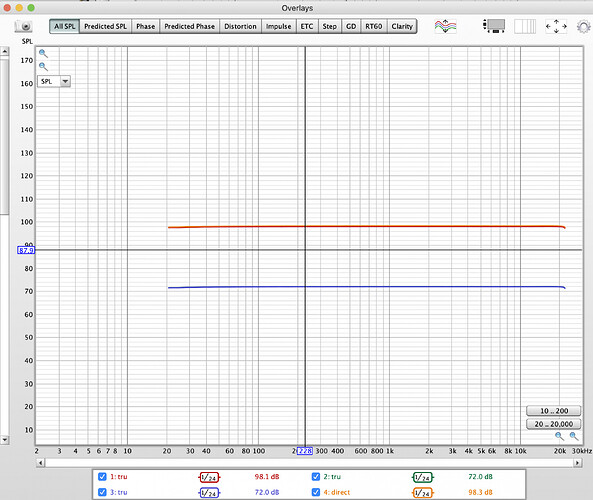
Task: Open smoothing 1/24 icon for trace 3: tru
Action: point(209,493)
